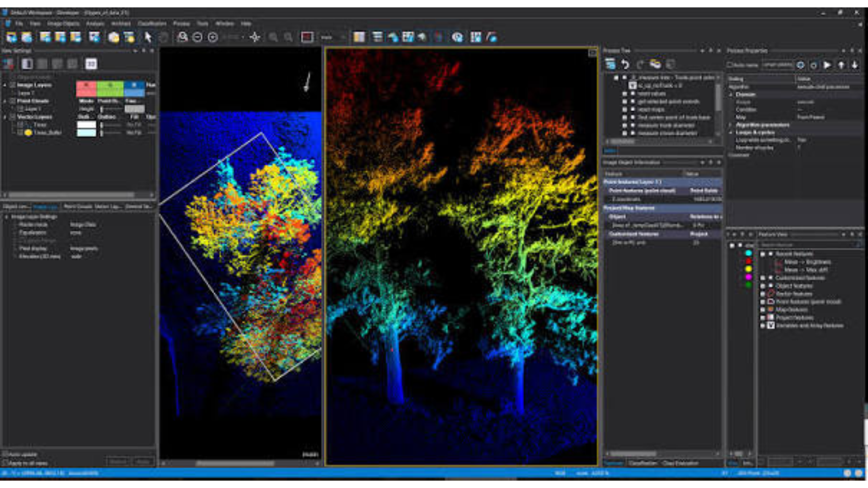Click the first icon in the main toolbar

(x=11, y=37)
